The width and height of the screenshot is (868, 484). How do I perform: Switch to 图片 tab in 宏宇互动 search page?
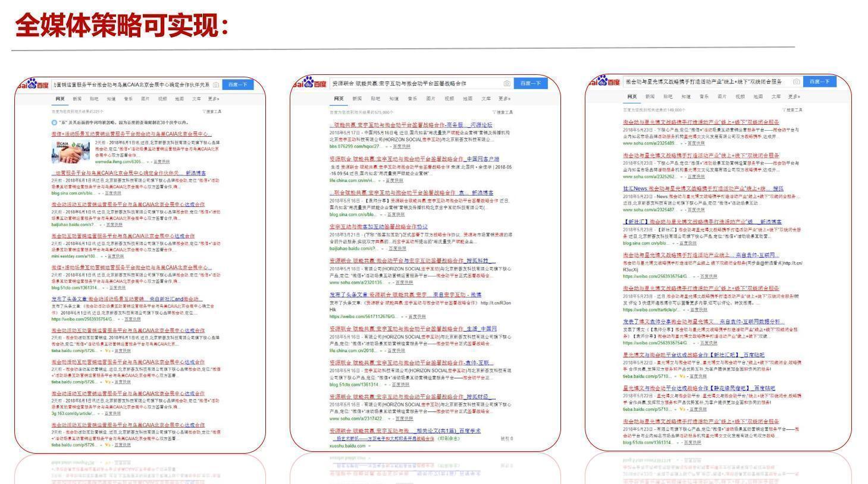tap(431, 99)
